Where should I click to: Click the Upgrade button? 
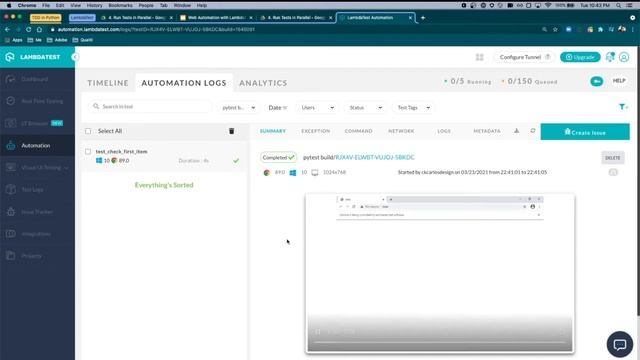pos(580,57)
